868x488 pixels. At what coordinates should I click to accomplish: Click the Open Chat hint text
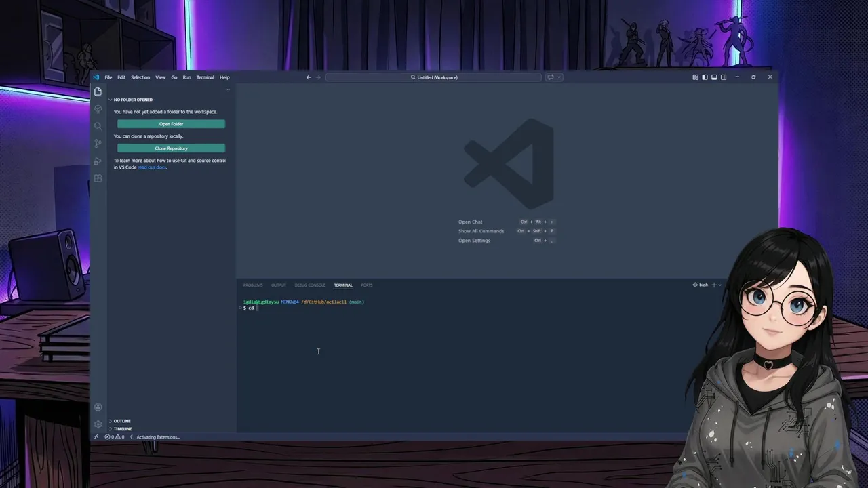pos(470,222)
